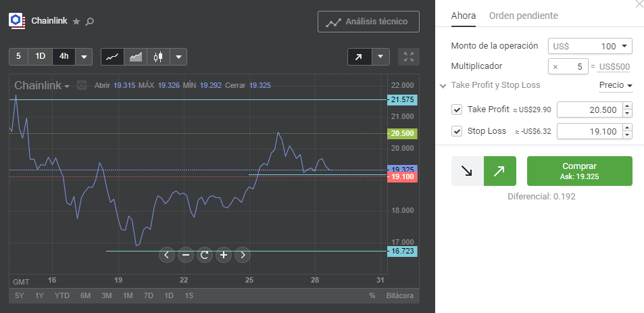This screenshot has width=644, height=313.
Task: Click Comprar button at Ask 19.325
Action: (580, 171)
